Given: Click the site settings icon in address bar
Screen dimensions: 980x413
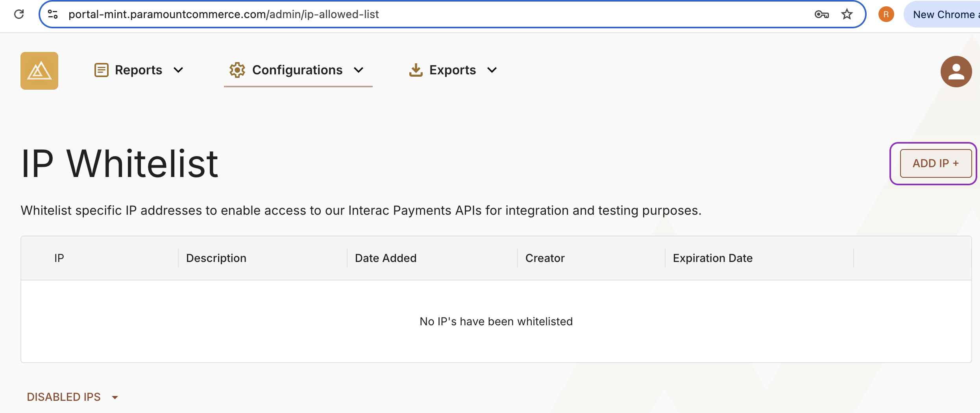Looking at the screenshot, I should 53,14.
